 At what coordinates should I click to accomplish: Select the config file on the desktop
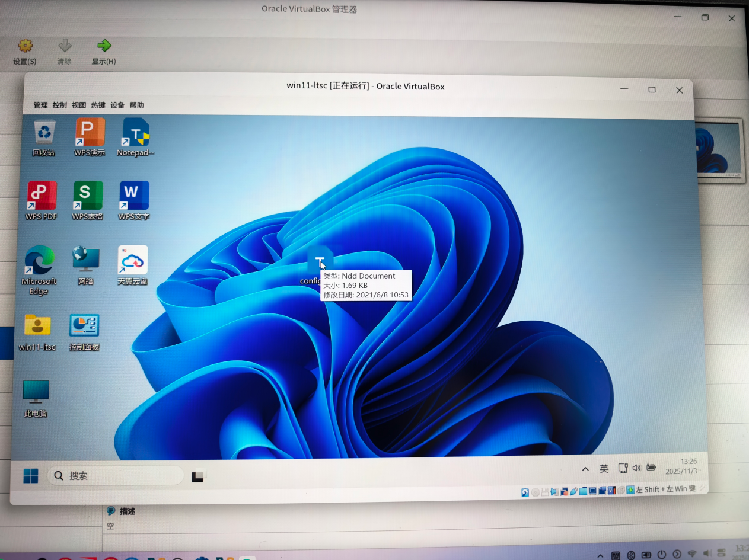pos(319,267)
